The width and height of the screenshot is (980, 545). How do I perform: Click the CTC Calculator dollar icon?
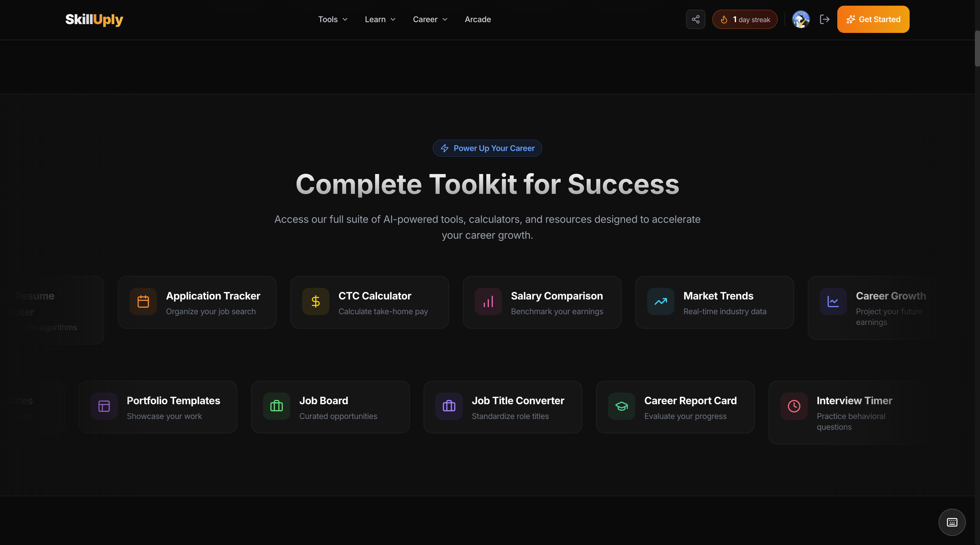point(316,301)
